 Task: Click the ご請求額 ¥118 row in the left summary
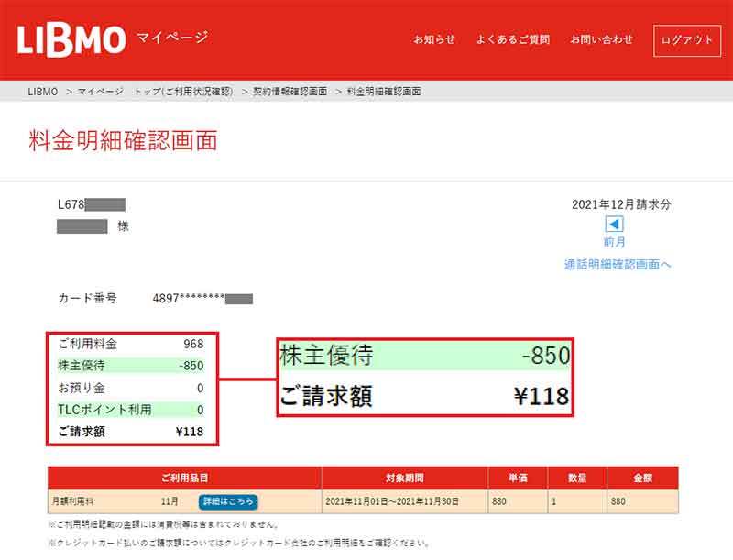click(131, 432)
